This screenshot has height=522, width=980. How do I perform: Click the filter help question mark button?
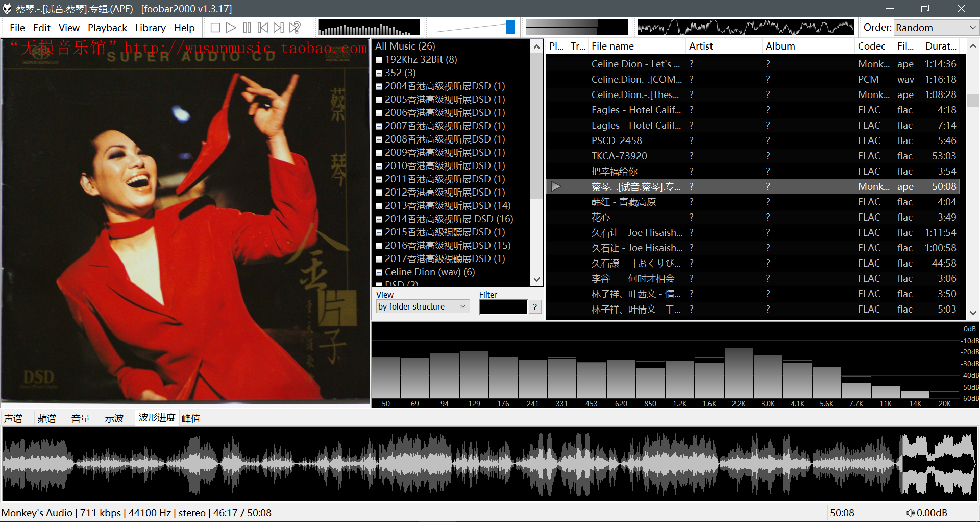534,307
